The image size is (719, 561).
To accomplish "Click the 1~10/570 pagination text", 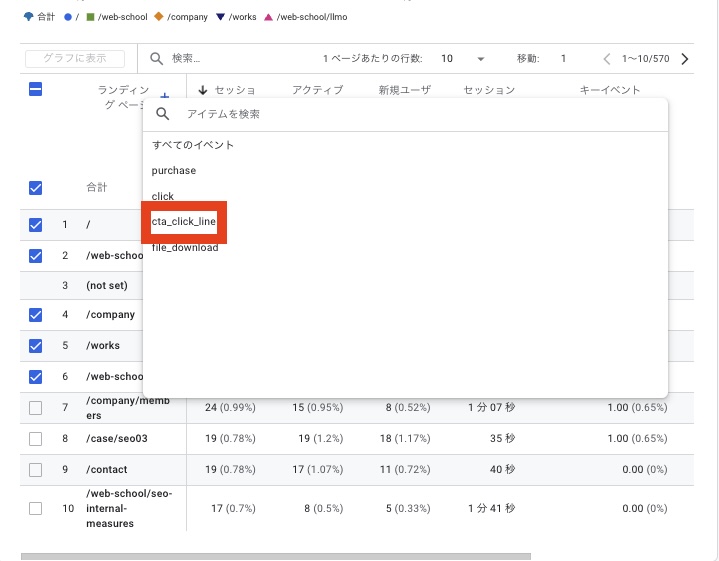I will click(x=646, y=59).
